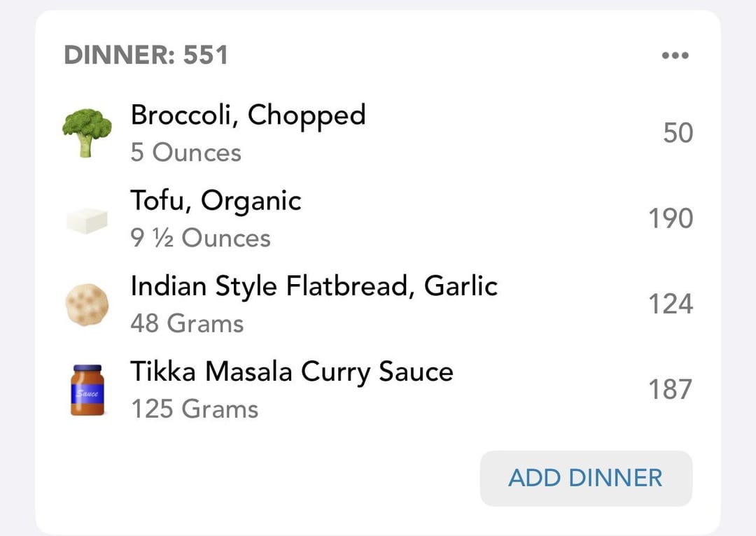
Task: Tap the 9 ½ Ounces serving size
Action: pyautogui.click(x=201, y=238)
